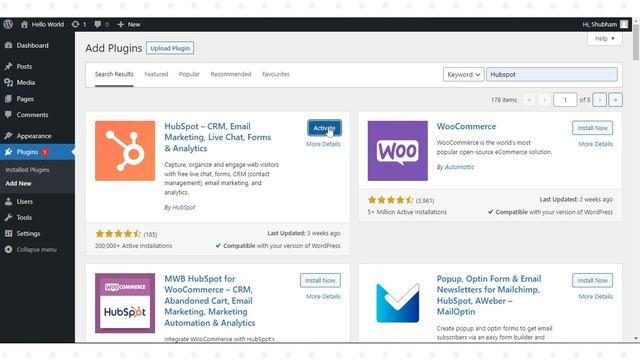
Task: Click the 5+ Million Active Installations text
Action: click(407, 212)
